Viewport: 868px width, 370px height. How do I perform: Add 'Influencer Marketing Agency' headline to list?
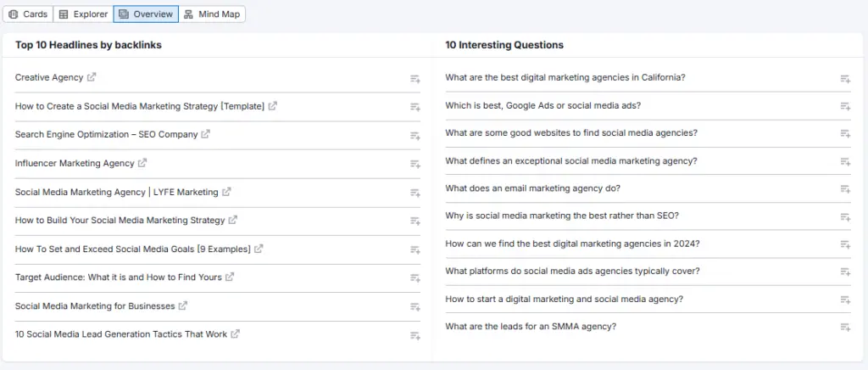pyautogui.click(x=415, y=164)
